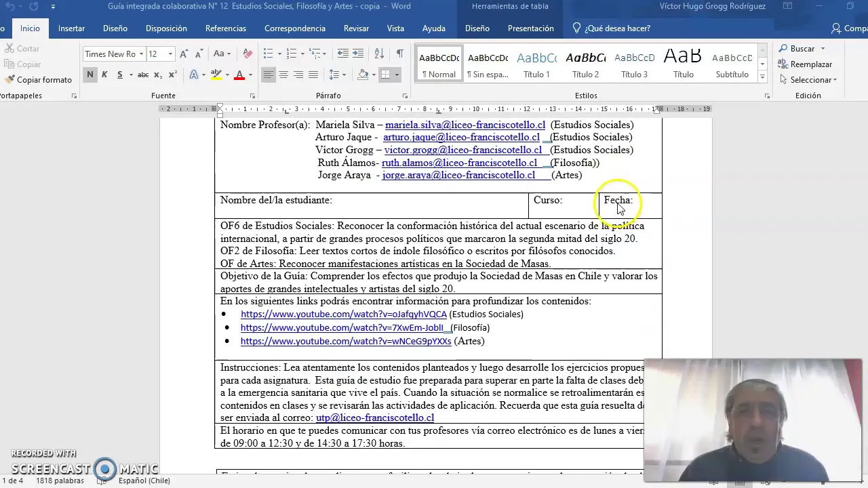Apply the Subtítulo style
The image size is (868, 488).
coord(732,64)
